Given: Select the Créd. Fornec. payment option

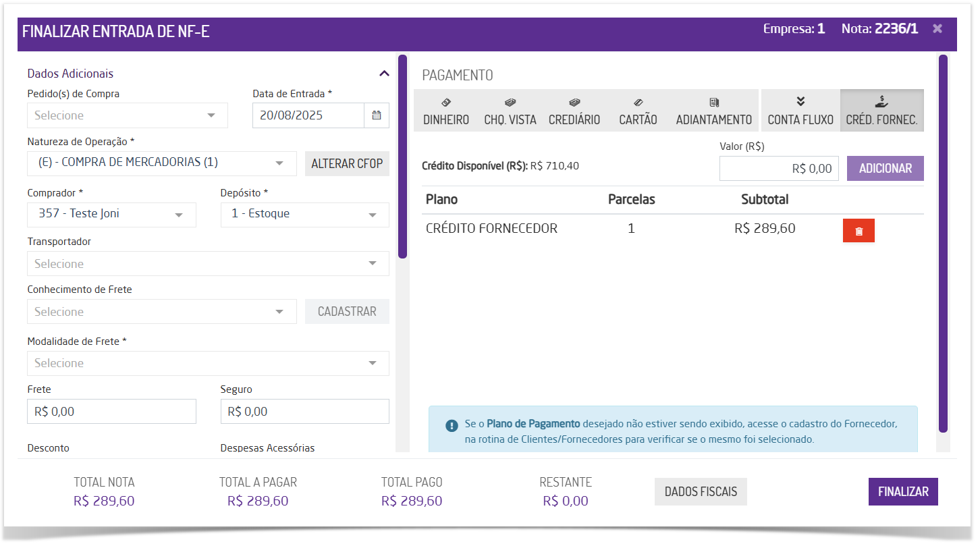Looking at the screenshot, I should (881, 111).
